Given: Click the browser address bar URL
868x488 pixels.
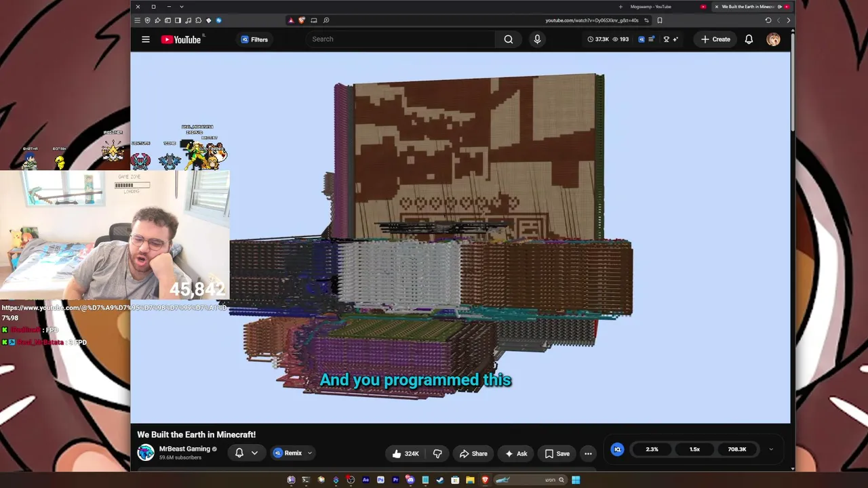Looking at the screenshot, I should click(592, 20).
